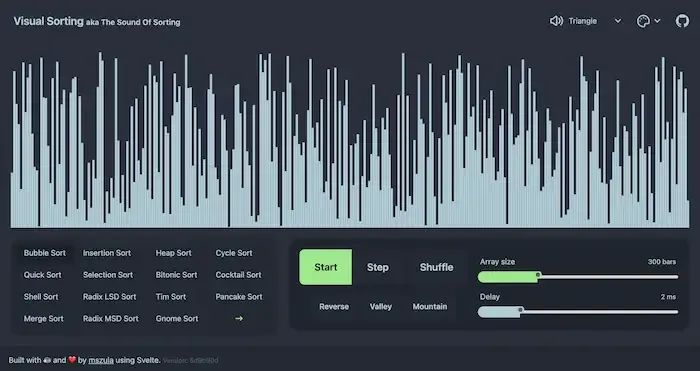Image resolution: width=700 pixels, height=371 pixels.
Task: Click the color palette theme icon
Action: (x=643, y=21)
